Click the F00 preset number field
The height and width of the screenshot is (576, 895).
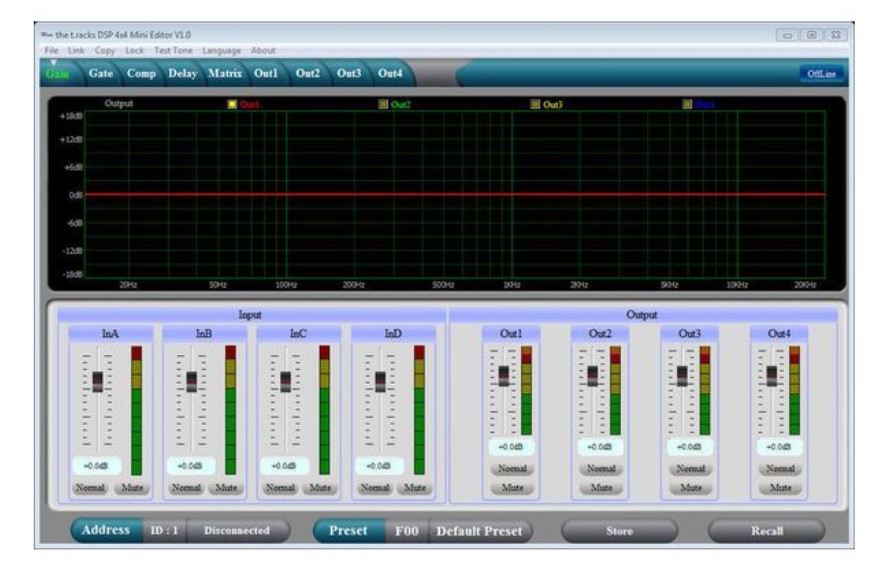click(407, 531)
